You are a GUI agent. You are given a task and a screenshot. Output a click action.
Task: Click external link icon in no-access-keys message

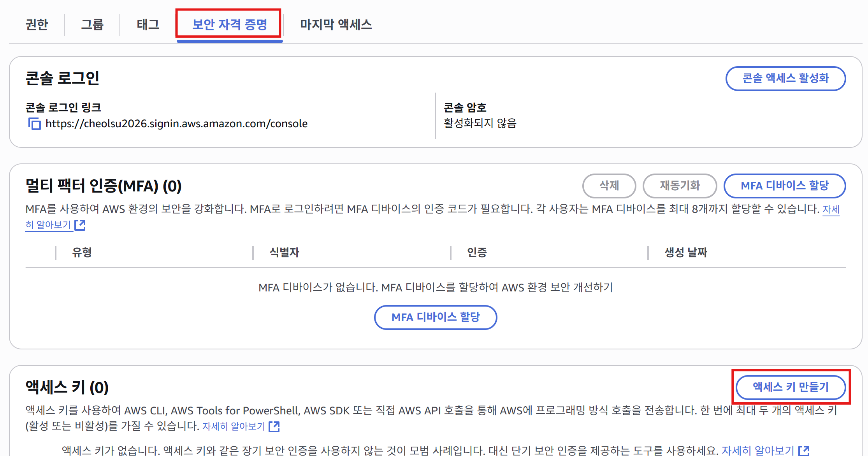point(804,451)
